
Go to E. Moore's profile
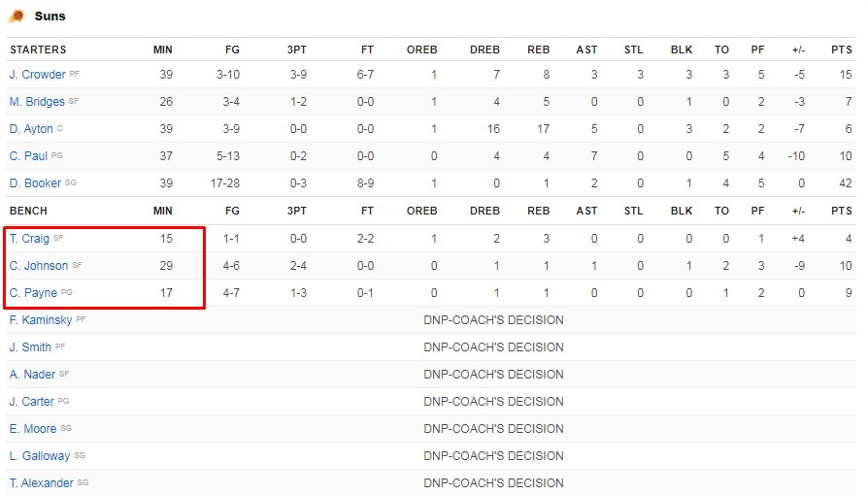pos(33,429)
